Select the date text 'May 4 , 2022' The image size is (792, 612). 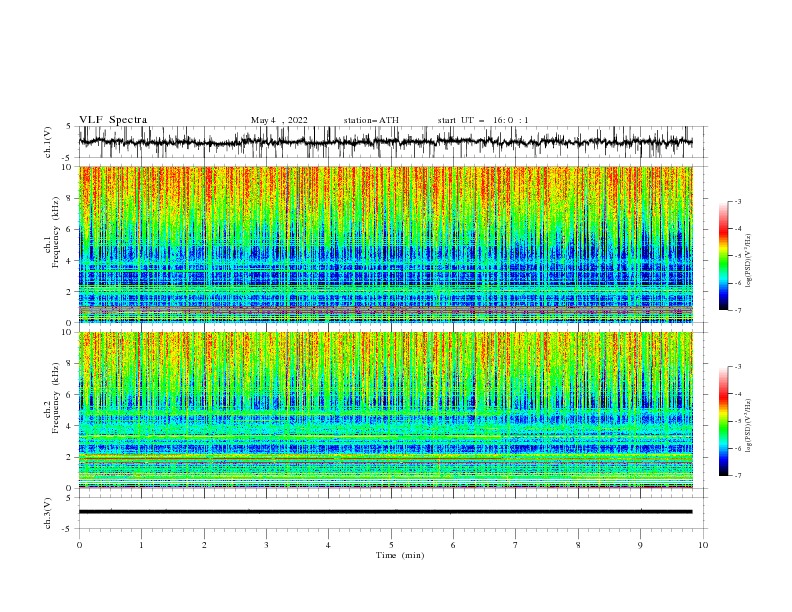pos(279,120)
